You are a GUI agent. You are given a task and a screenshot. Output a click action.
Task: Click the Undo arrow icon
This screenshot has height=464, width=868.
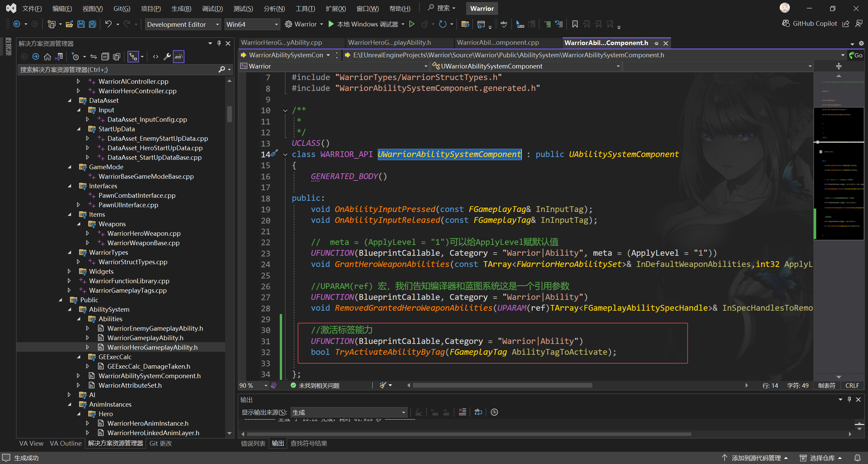coord(108,24)
